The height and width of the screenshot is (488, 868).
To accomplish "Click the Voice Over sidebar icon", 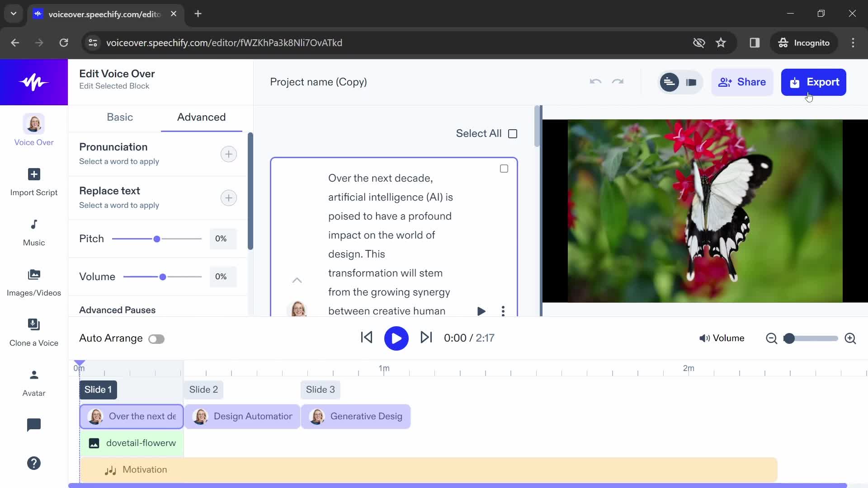I will point(34,130).
